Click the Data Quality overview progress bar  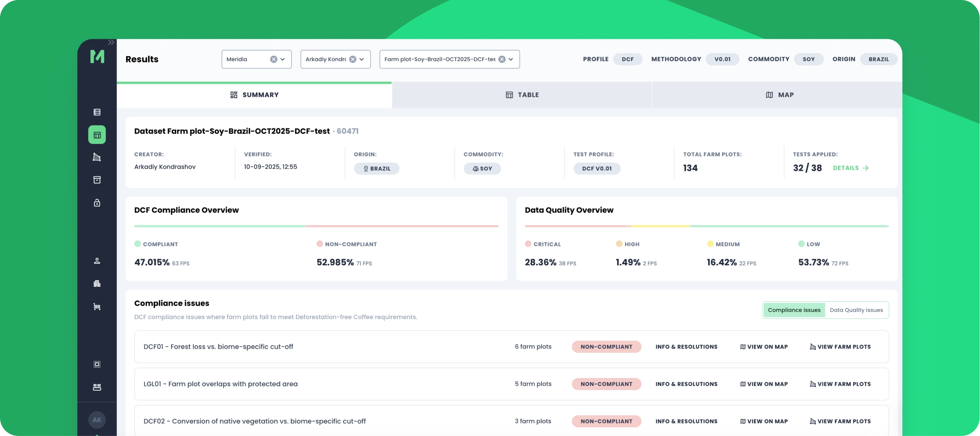pos(707,226)
